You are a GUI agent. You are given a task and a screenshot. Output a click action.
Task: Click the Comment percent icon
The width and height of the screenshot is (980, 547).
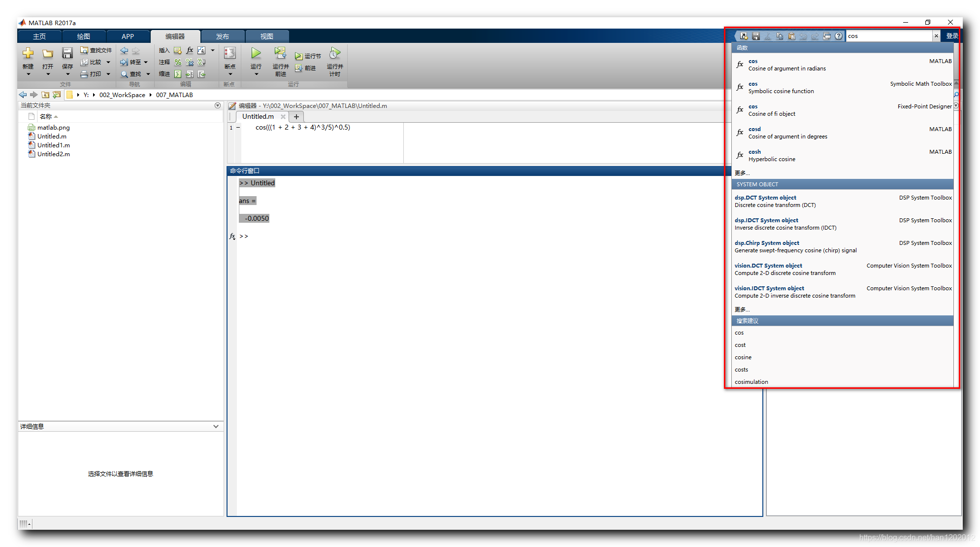178,62
